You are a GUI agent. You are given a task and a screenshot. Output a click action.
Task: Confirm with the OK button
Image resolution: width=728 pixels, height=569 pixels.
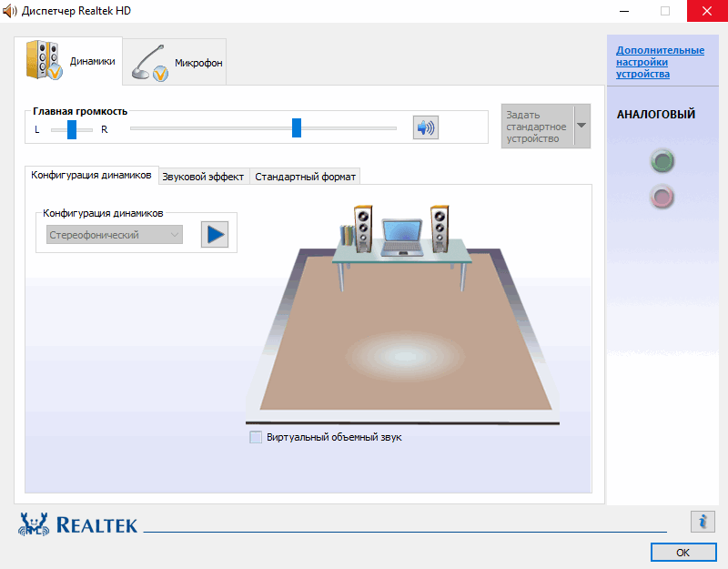click(683, 553)
